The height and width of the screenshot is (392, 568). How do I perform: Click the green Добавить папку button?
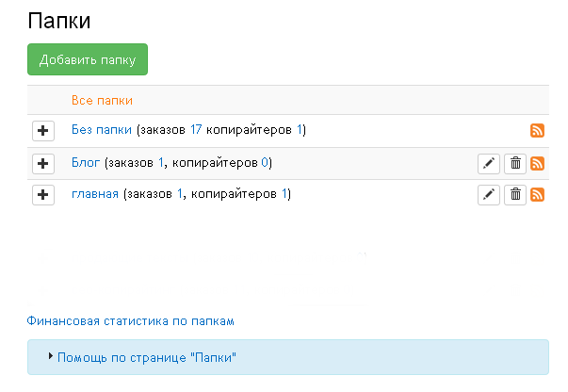coord(88,59)
